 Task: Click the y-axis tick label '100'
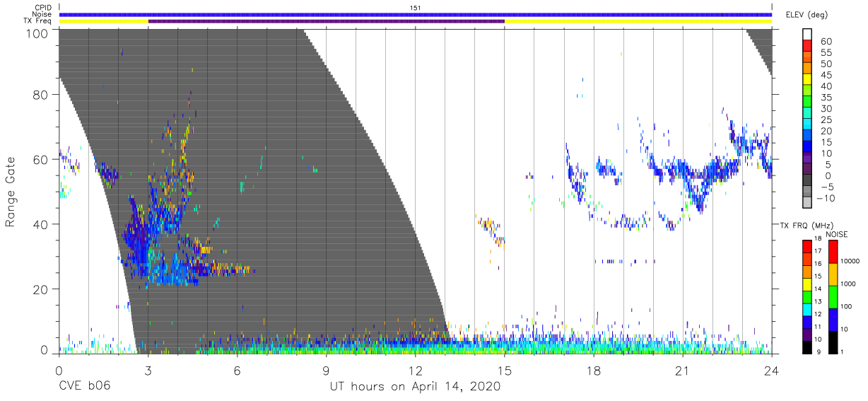tap(36, 33)
